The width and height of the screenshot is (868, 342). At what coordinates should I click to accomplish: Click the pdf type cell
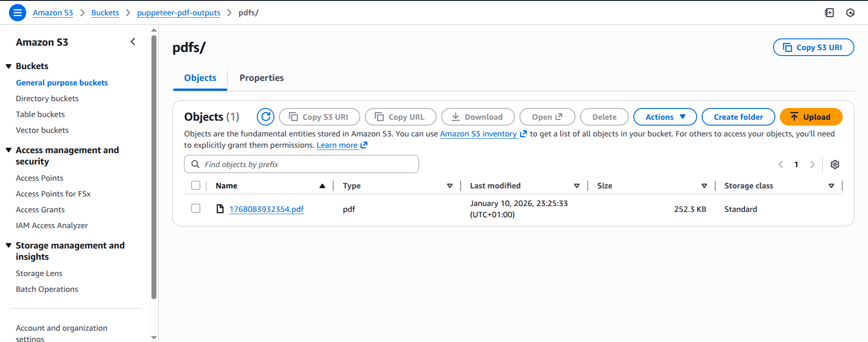click(349, 209)
